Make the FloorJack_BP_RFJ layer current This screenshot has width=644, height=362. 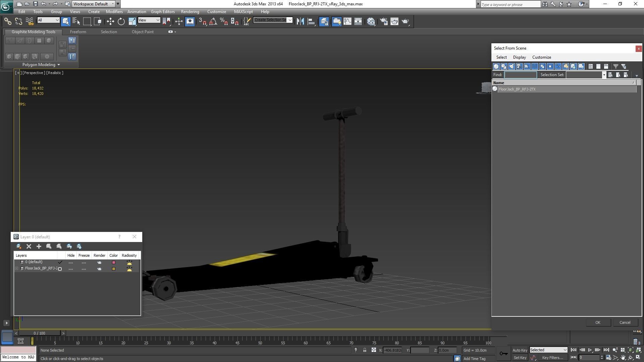(60, 269)
